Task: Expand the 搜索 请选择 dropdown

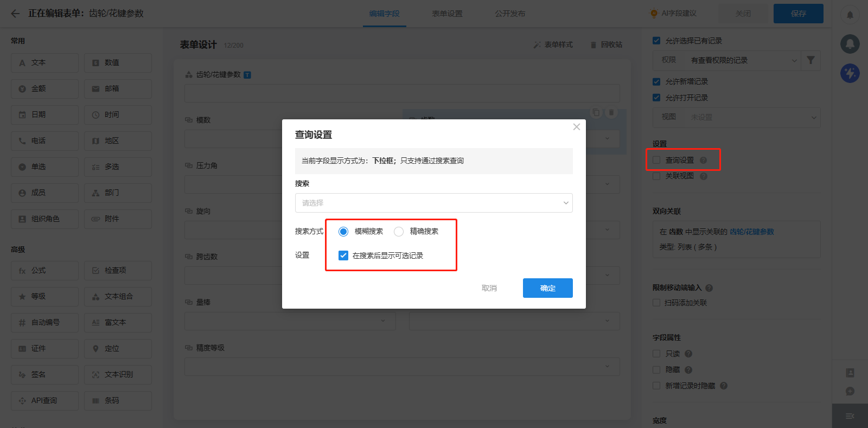Action: coord(433,203)
